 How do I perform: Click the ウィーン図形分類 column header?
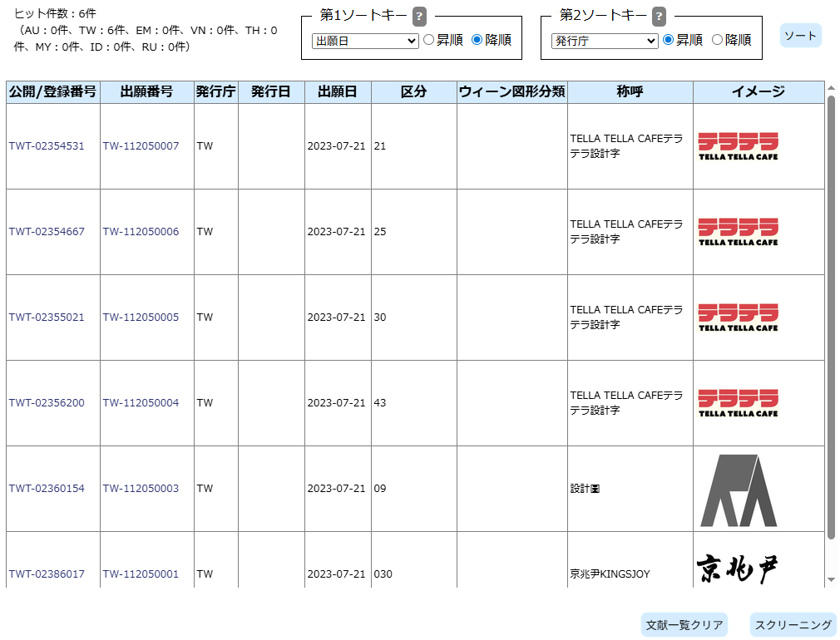[512, 92]
